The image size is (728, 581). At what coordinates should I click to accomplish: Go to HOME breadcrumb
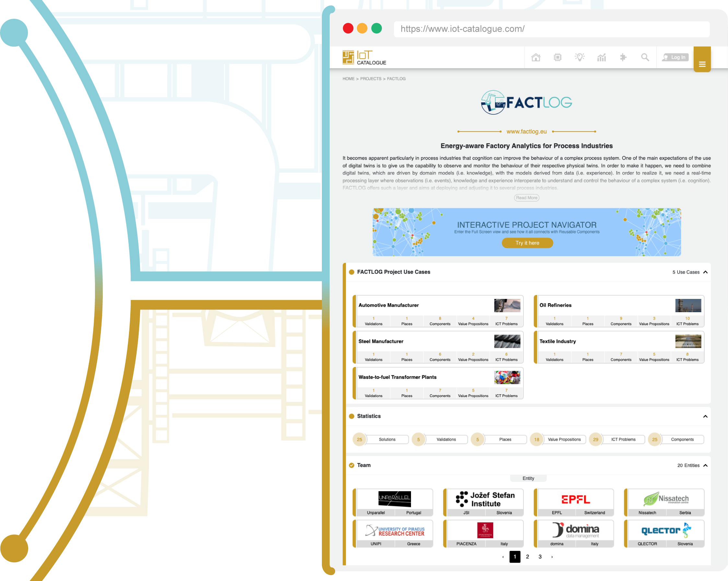coord(348,79)
